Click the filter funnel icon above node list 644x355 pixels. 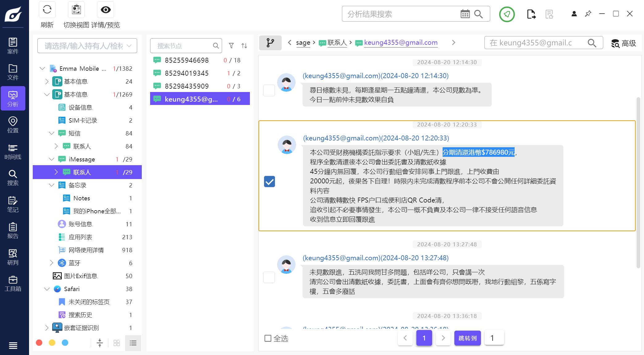point(231,46)
